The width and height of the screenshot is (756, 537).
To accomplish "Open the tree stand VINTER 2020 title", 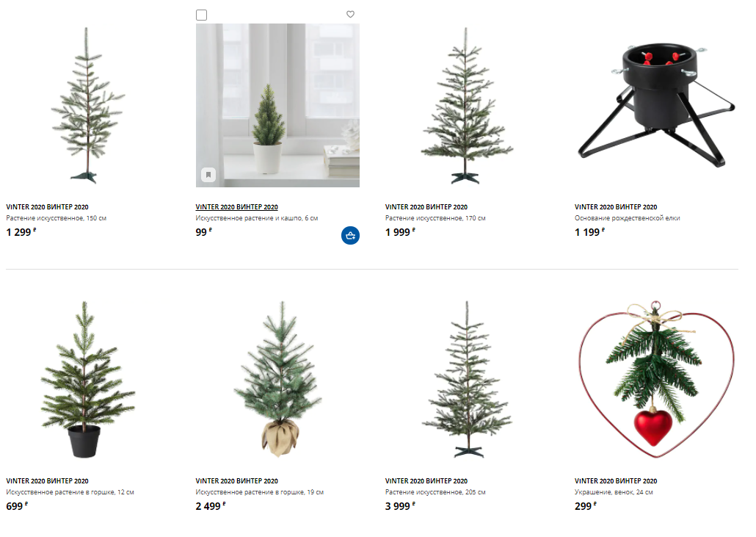I will (x=616, y=207).
